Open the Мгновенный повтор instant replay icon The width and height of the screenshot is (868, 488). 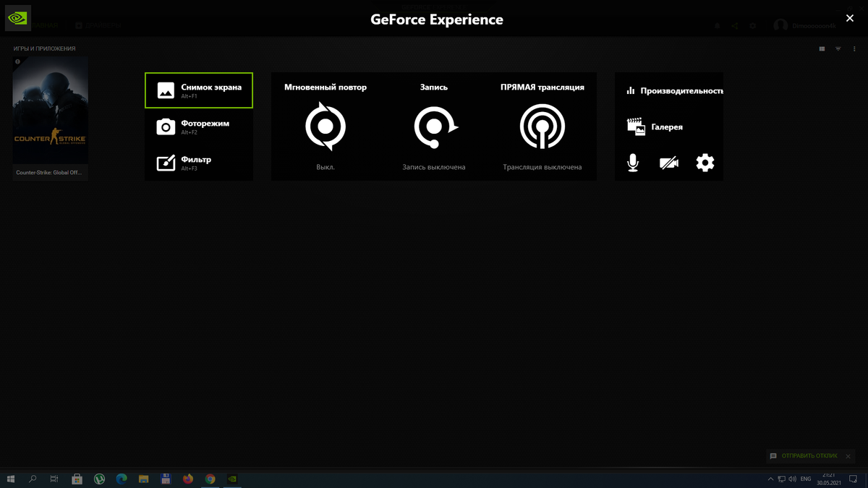pos(325,127)
